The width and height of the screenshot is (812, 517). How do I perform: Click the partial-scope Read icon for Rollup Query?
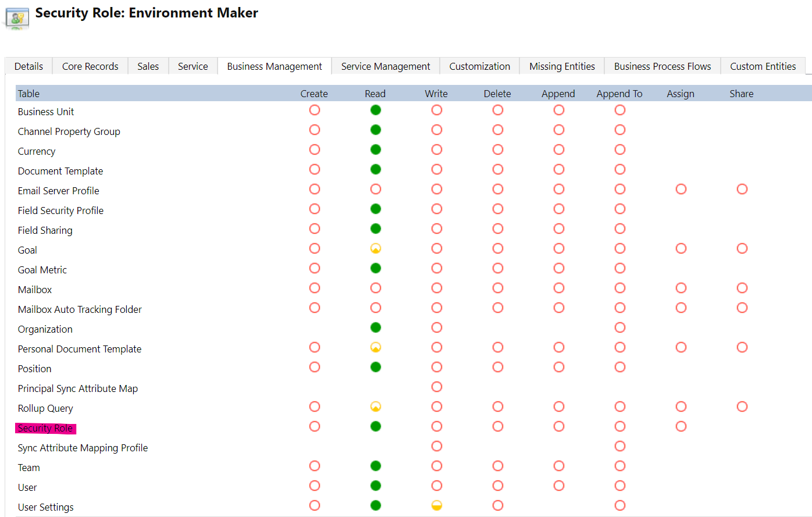tap(375, 407)
